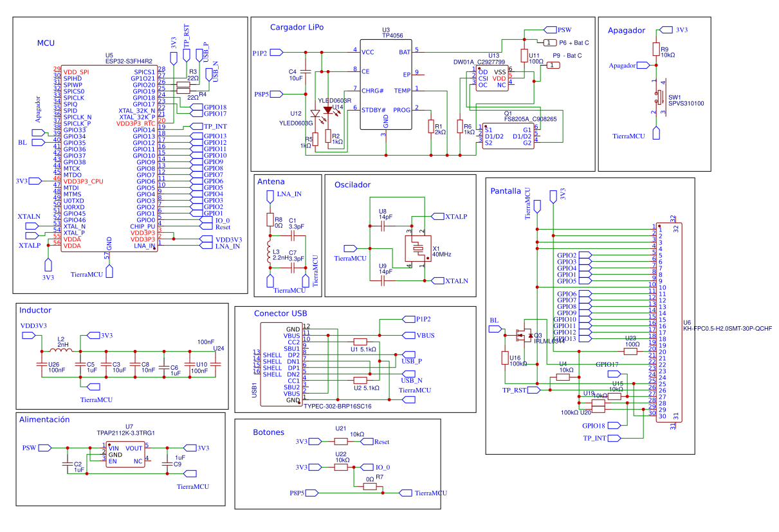Click resistor U1 5.1k on CC2 line

click(x=360, y=342)
